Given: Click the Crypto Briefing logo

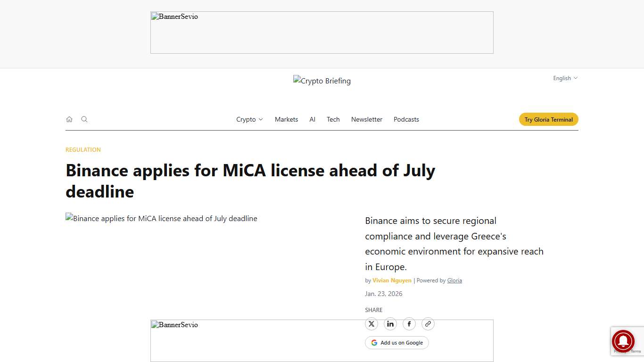Looking at the screenshot, I should pyautogui.click(x=322, y=81).
